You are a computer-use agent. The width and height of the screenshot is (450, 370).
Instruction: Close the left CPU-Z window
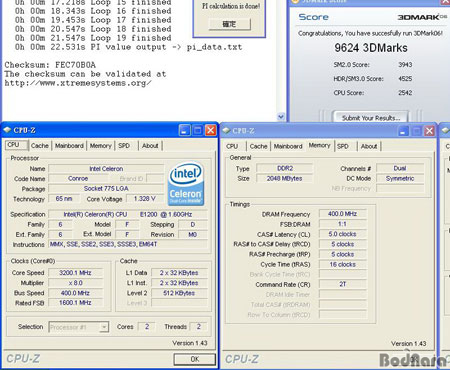[210, 130]
